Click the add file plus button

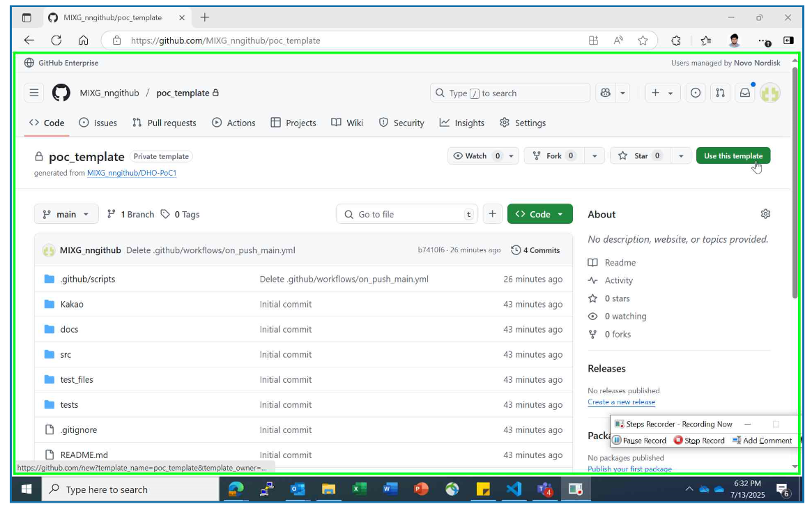pyautogui.click(x=493, y=214)
